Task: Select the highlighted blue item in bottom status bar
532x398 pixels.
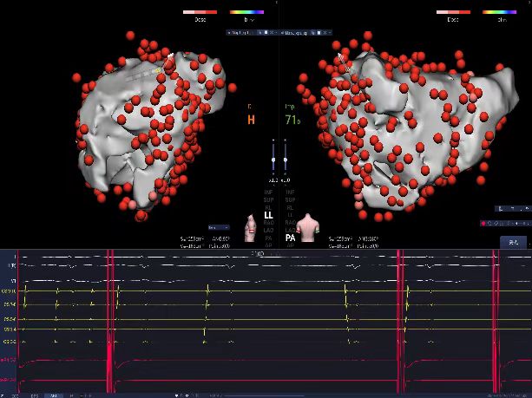Action: 55,395
